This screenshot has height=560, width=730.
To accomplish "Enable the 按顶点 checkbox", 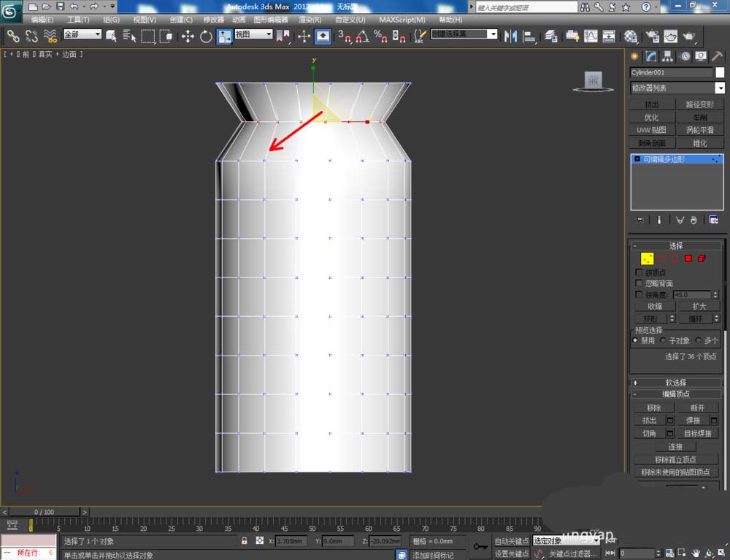I will tap(639, 272).
